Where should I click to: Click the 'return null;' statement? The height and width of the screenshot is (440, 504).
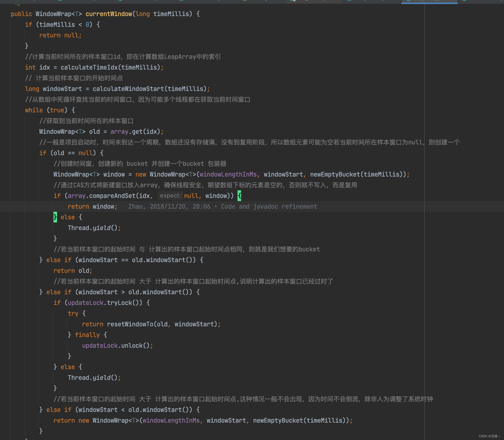pos(60,35)
